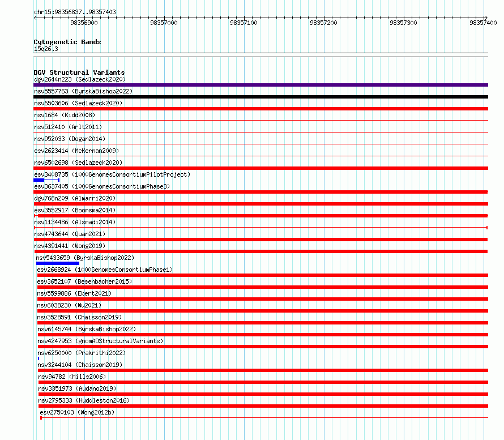
Task: Click nsv4743644 (Quan2021) variant label
Action: point(70,234)
